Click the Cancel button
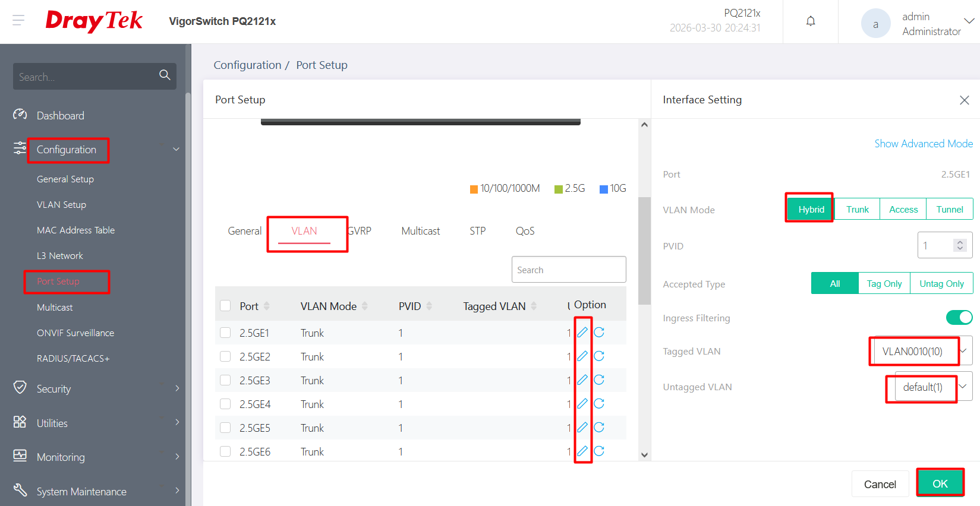 880,484
